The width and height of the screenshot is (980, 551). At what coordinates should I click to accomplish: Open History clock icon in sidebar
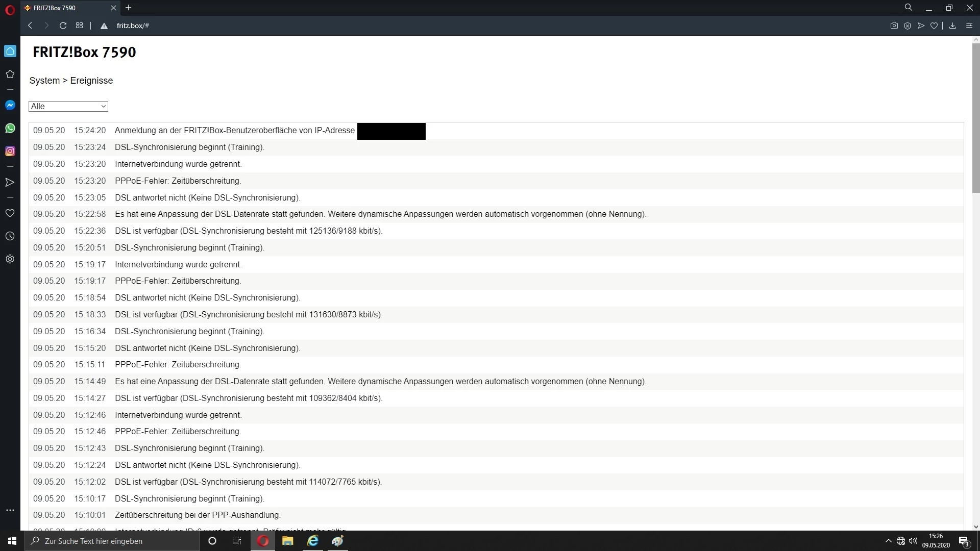(10, 236)
